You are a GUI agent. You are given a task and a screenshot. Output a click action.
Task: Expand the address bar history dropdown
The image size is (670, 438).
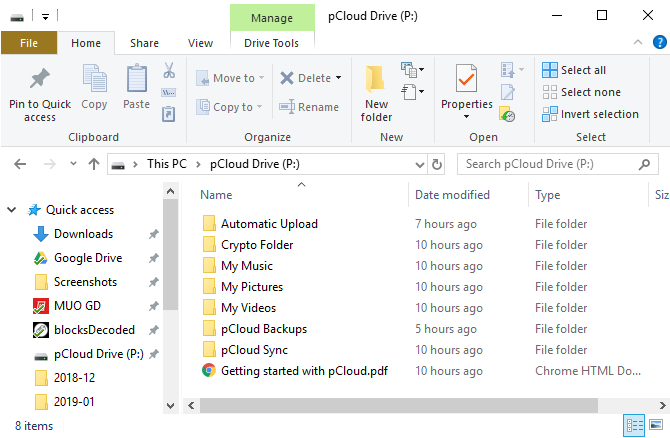tap(420, 165)
